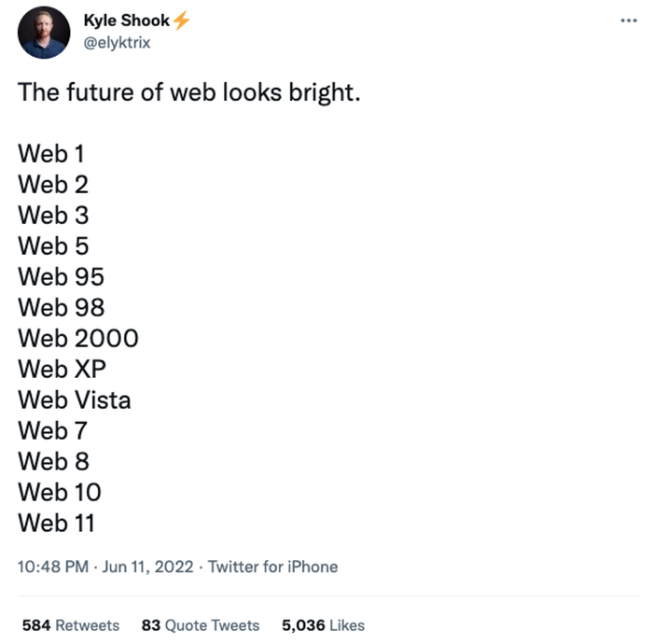This screenshot has height=644, width=653.
Task: Open the three-dot more options menu
Action: tap(628, 21)
